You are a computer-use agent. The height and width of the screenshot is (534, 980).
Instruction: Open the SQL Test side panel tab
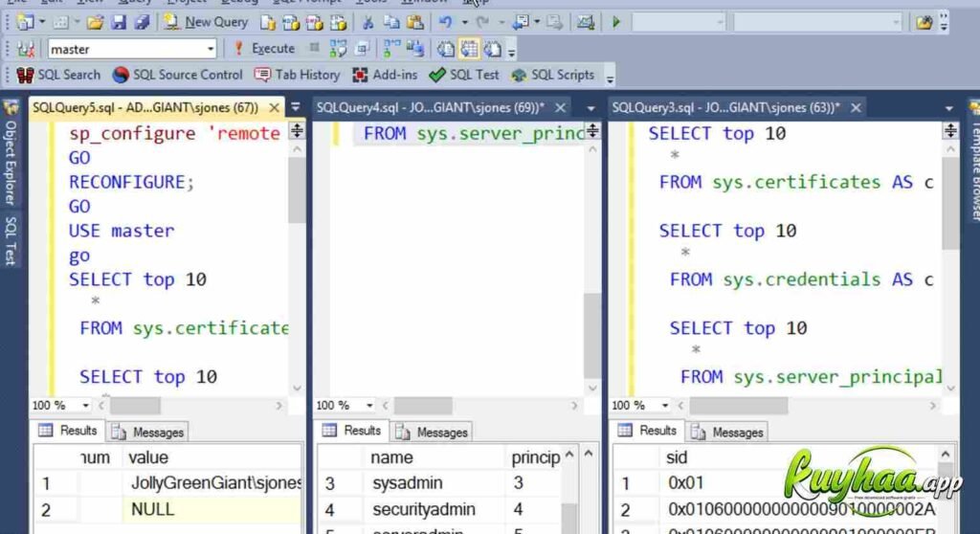(11, 241)
